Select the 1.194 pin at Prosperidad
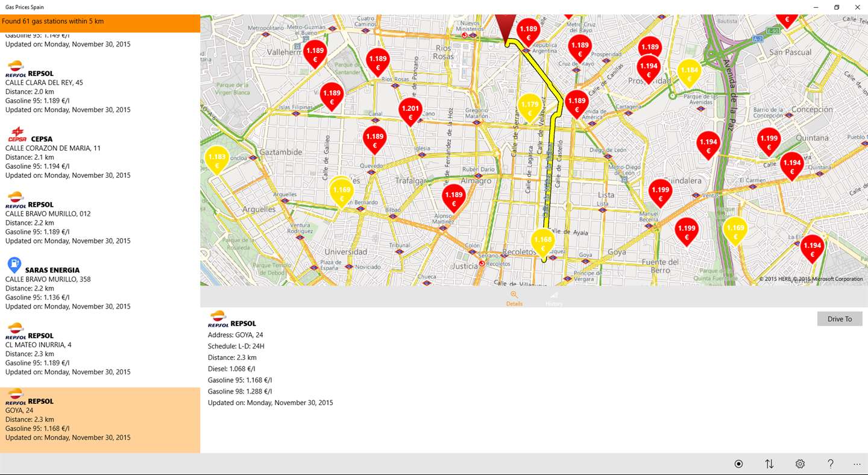 649,69
